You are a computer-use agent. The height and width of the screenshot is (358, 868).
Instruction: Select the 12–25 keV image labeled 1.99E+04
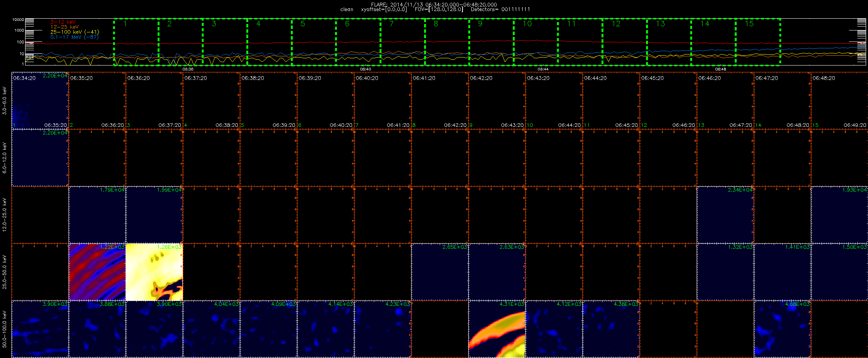point(154,215)
